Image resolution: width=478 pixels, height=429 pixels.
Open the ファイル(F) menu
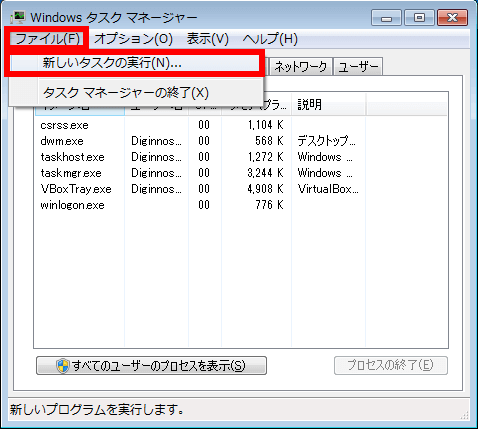pos(47,39)
